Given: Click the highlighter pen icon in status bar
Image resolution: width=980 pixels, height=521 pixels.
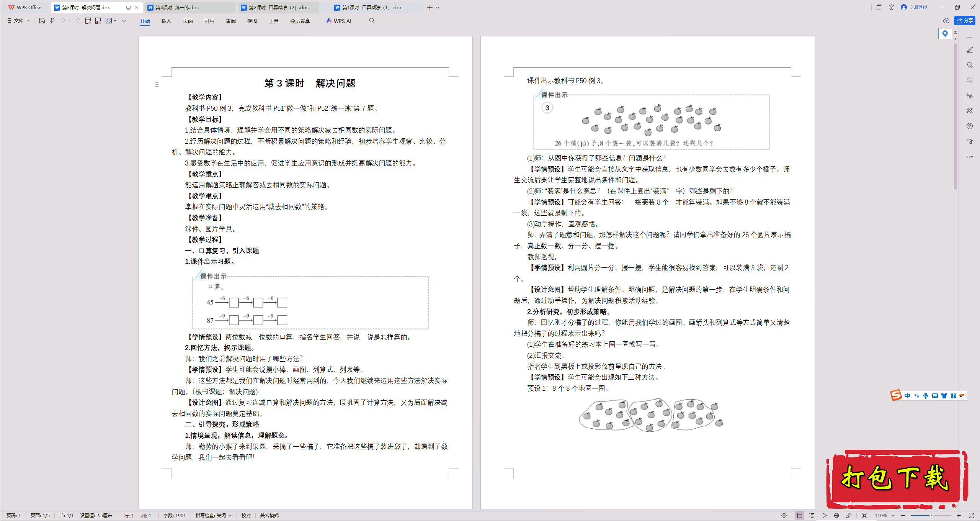Looking at the screenshot, I should 849,516.
